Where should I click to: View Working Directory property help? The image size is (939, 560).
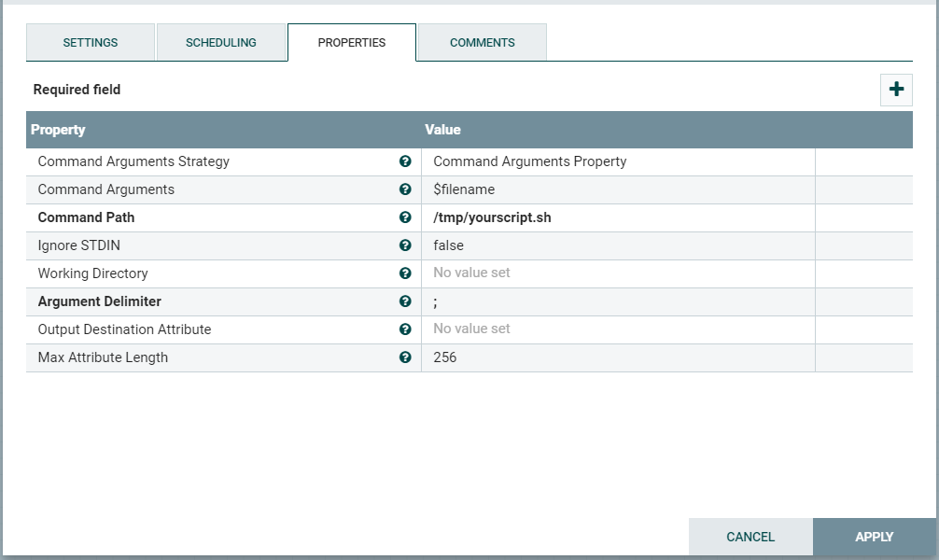(x=405, y=273)
